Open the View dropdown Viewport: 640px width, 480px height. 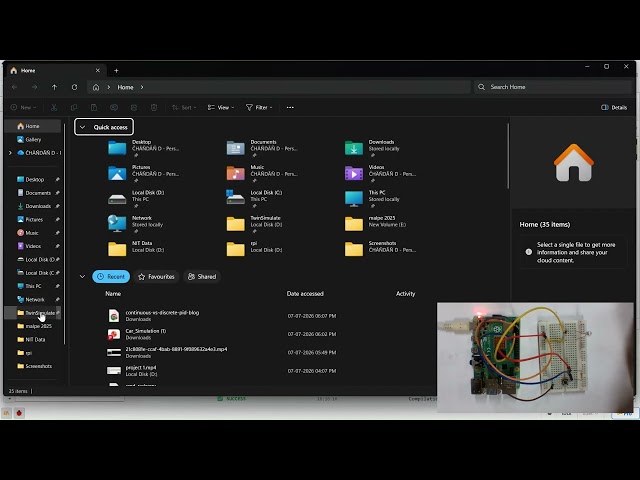click(221, 107)
